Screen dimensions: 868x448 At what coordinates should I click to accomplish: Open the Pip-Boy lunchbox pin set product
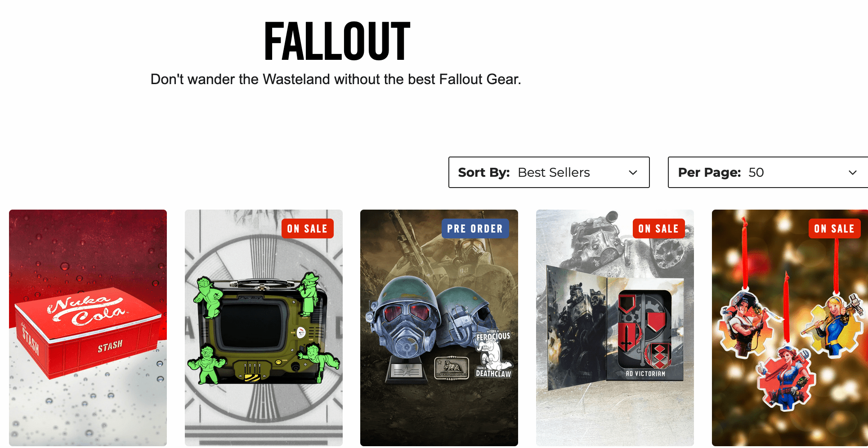pos(264,328)
